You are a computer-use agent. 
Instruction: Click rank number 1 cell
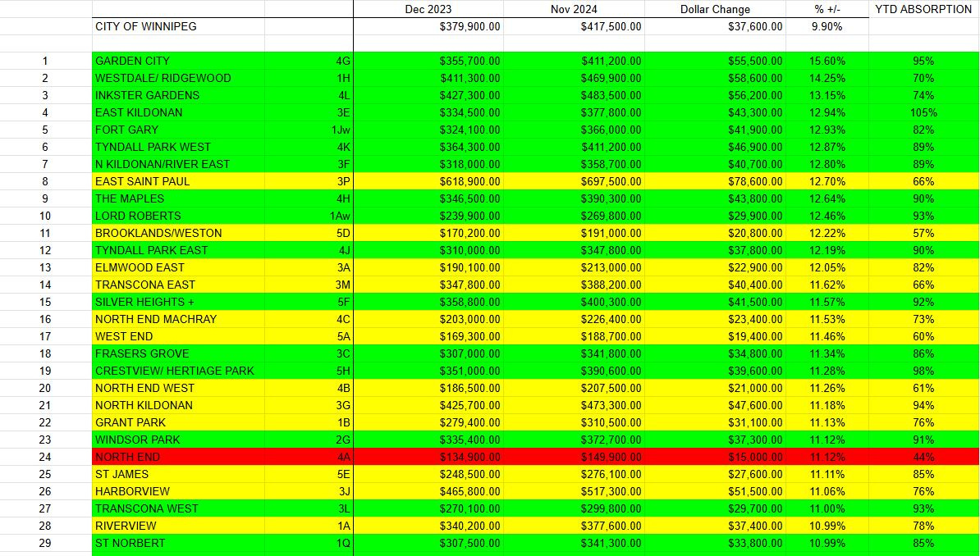[x=46, y=61]
